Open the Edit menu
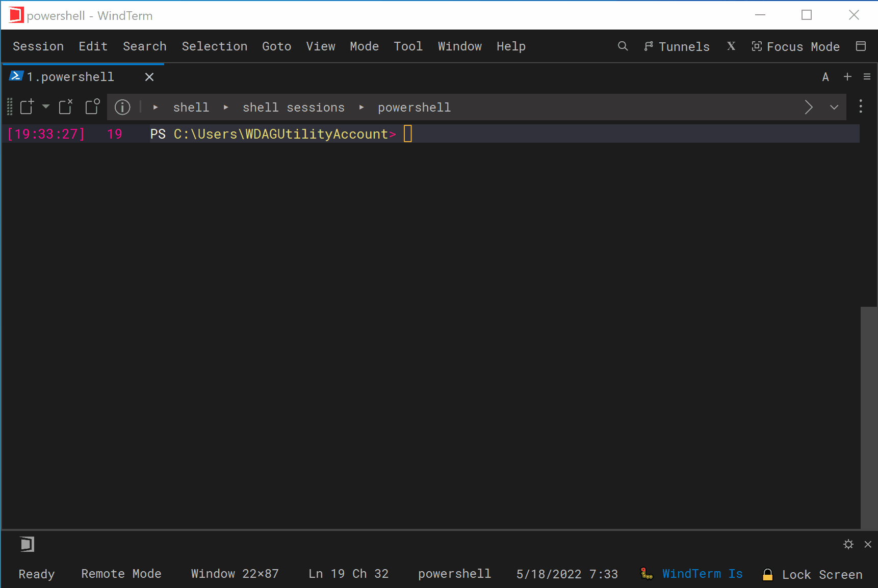The image size is (878, 588). [93, 46]
